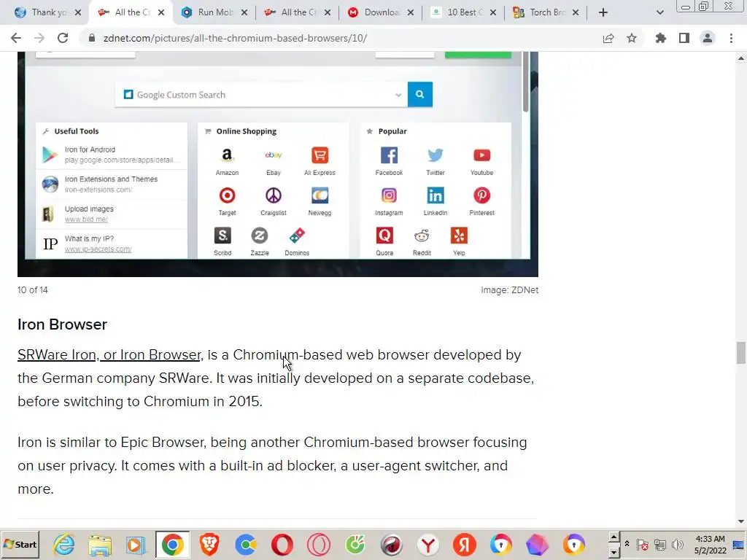
Task: Open Windows Media Player taskbar icon
Action: [x=136, y=544]
